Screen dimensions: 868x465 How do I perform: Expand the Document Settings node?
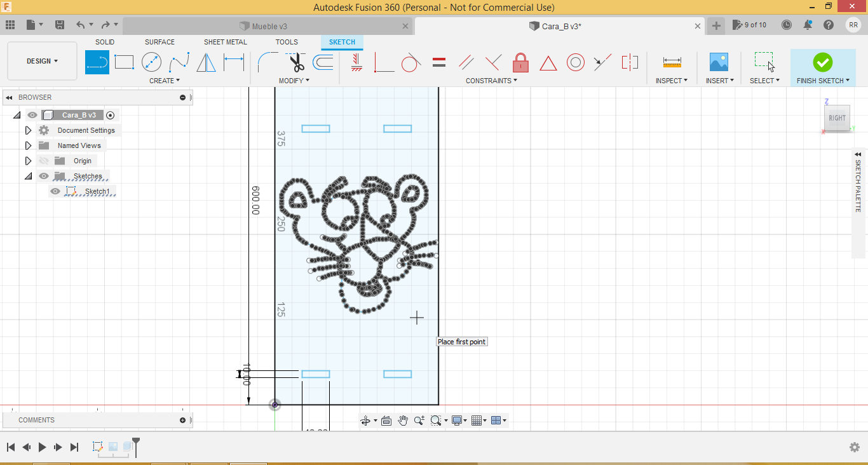pyautogui.click(x=28, y=130)
